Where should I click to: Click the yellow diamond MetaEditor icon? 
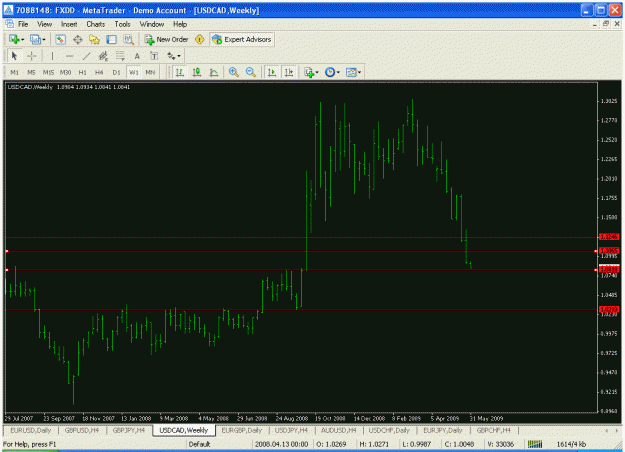point(199,39)
